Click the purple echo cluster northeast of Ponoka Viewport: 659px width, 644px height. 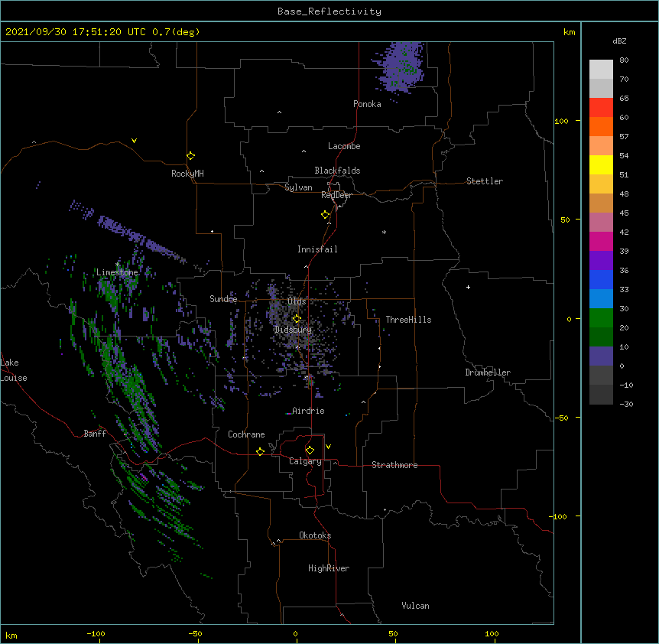click(x=400, y=67)
